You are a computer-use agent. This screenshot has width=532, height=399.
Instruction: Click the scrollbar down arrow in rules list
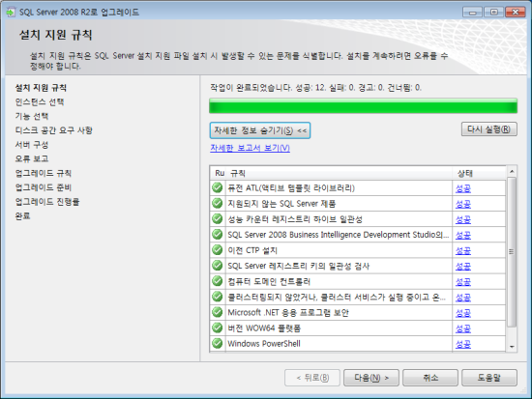[x=512, y=347]
